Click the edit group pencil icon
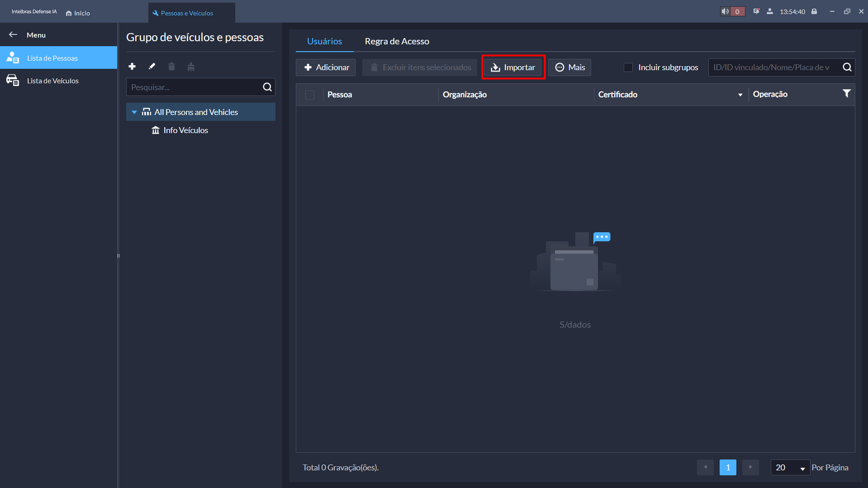The height and width of the screenshot is (488, 868). 152,67
